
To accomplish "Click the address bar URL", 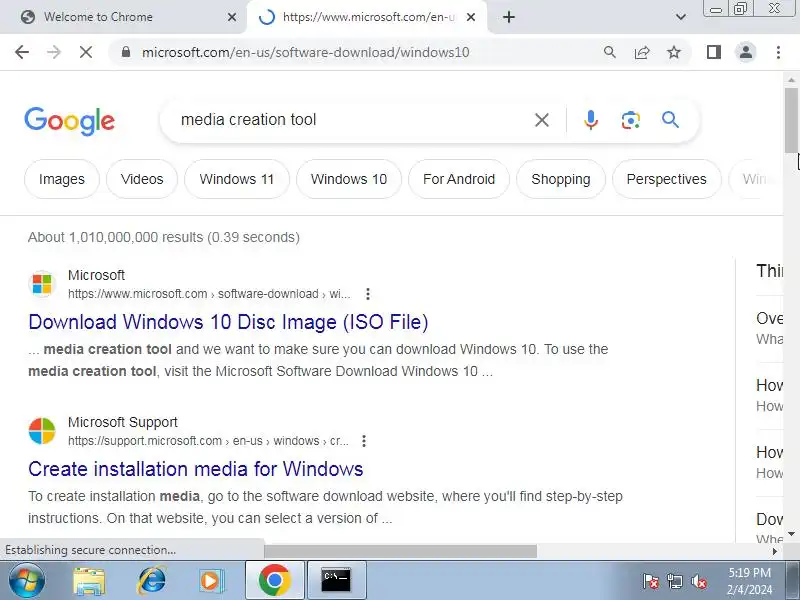I will (306, 52).
